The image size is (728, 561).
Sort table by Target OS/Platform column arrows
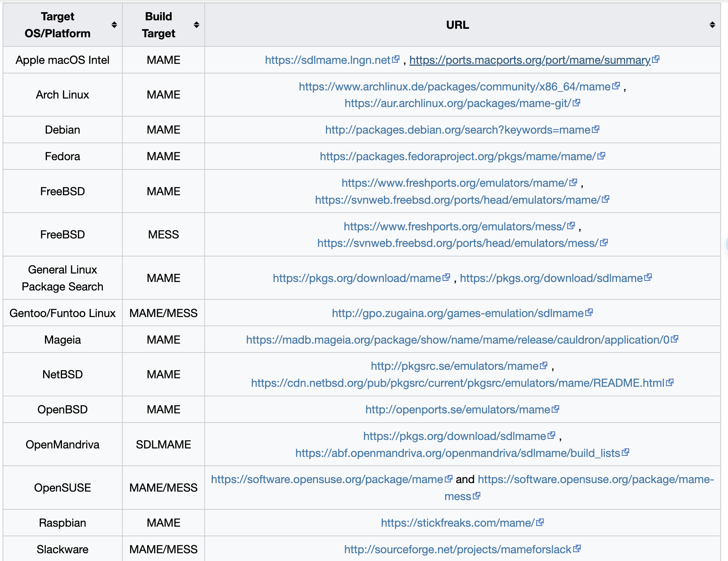[x=114, y=25]
